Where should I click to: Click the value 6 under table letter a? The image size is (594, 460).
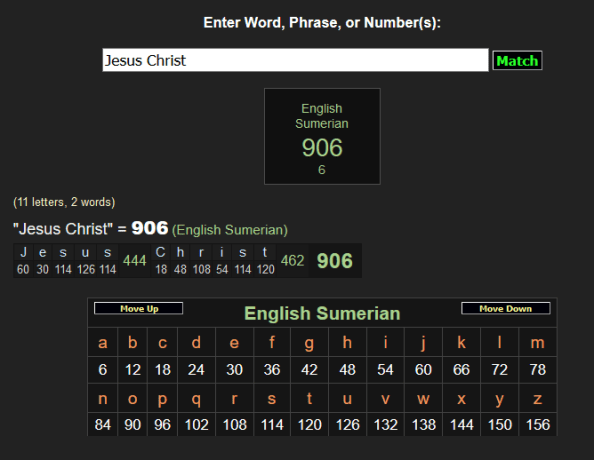[103, 369]
